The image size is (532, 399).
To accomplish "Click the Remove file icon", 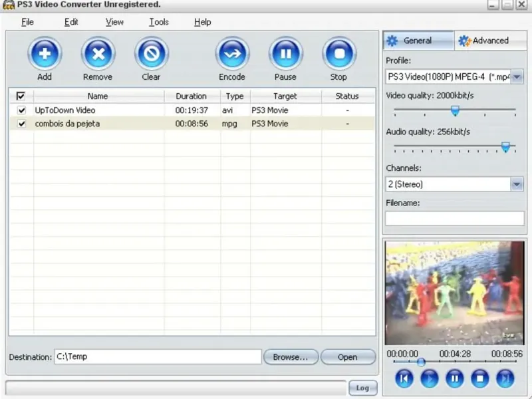I will 98,54.
